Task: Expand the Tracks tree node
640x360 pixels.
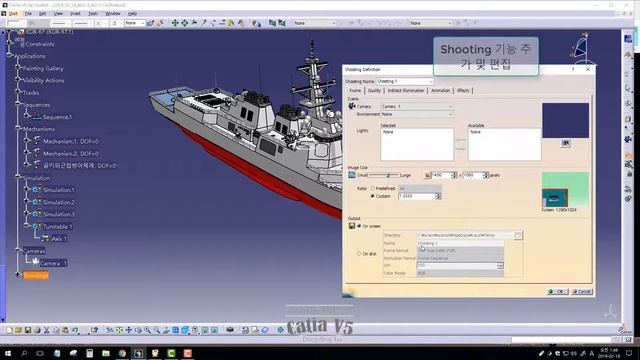Action: pos(18,92)
